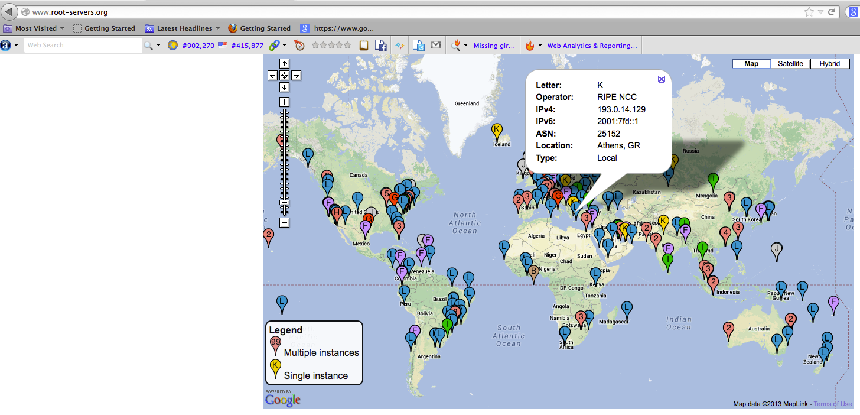
Task: Click the rank icon before #902,270
Action: (173, 46)
